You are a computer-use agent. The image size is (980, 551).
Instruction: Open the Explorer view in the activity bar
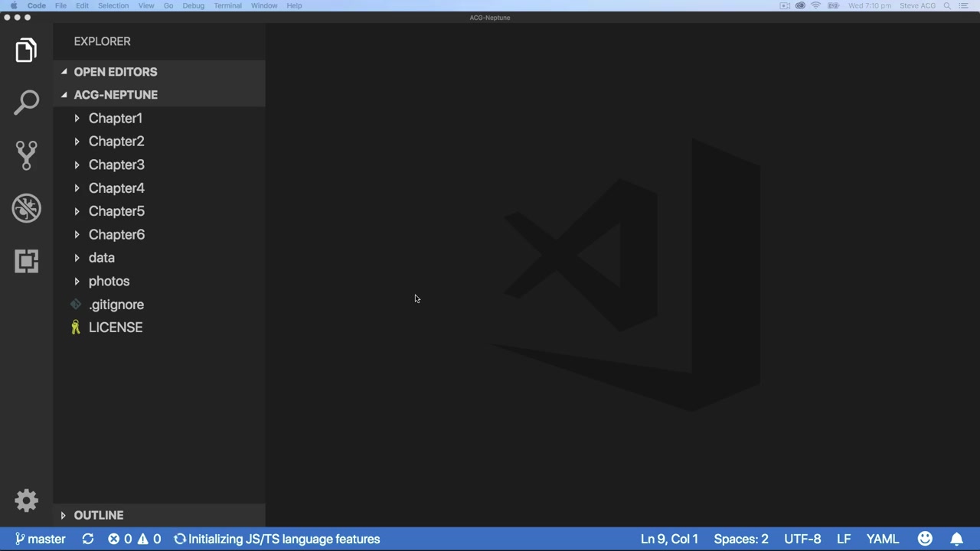click(x=26, y=51)
